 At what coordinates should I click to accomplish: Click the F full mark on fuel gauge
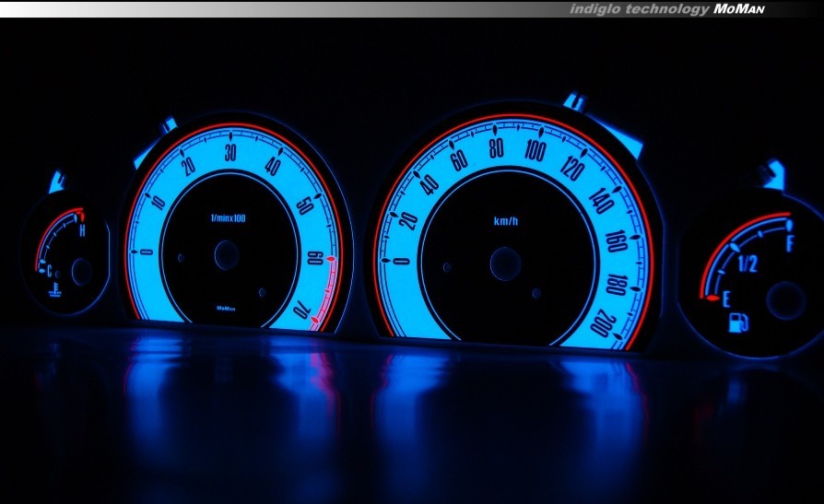click(x=790, y=244)
